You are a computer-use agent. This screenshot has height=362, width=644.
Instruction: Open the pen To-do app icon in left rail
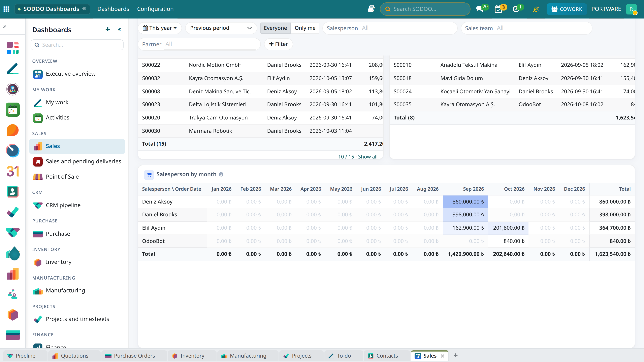[12, 68]
